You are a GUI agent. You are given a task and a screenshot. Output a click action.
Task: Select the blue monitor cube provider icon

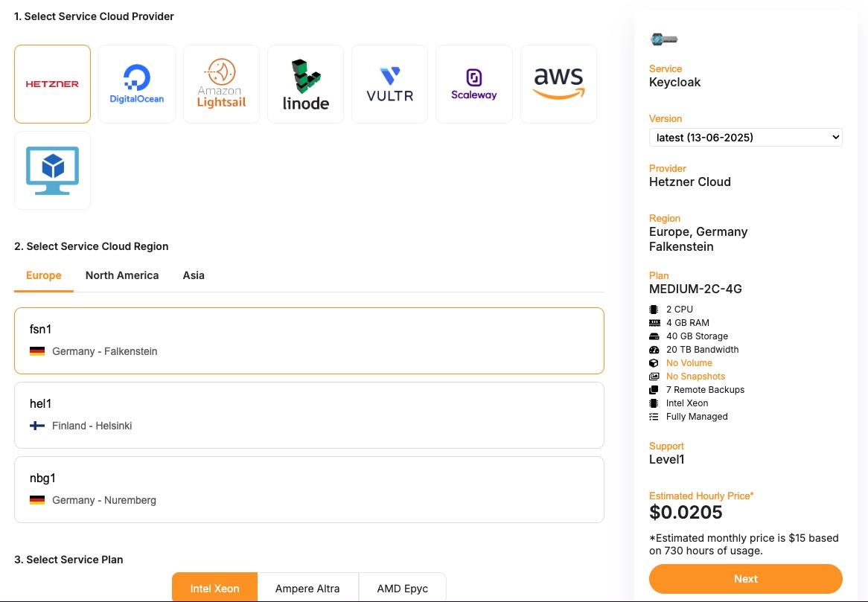coord(52,170)
